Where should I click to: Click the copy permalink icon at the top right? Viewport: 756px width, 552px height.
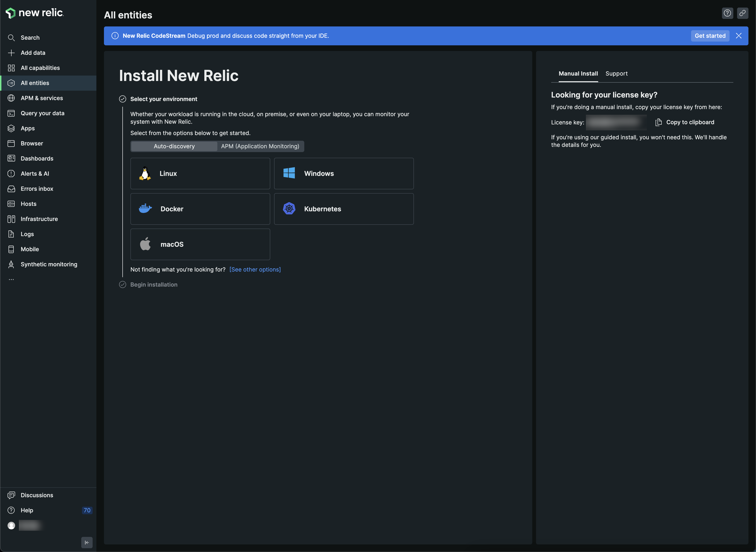743,13
